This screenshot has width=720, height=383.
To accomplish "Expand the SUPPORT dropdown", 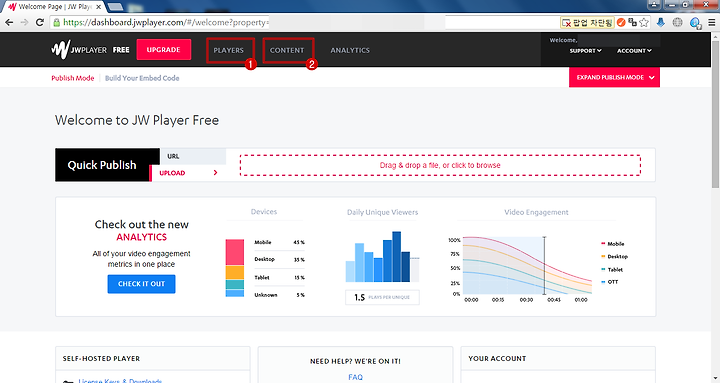I will tap(585, 51).
